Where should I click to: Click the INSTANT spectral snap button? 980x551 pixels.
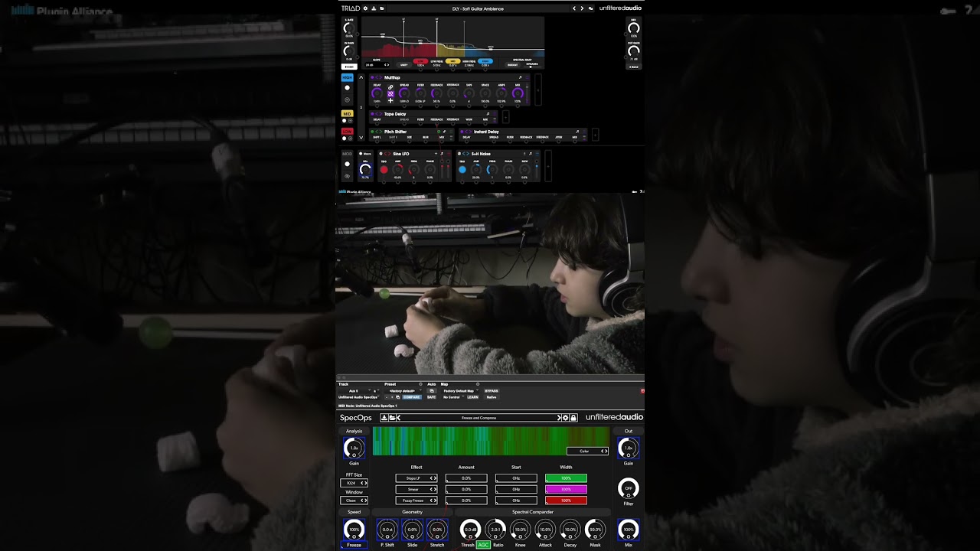513,64
